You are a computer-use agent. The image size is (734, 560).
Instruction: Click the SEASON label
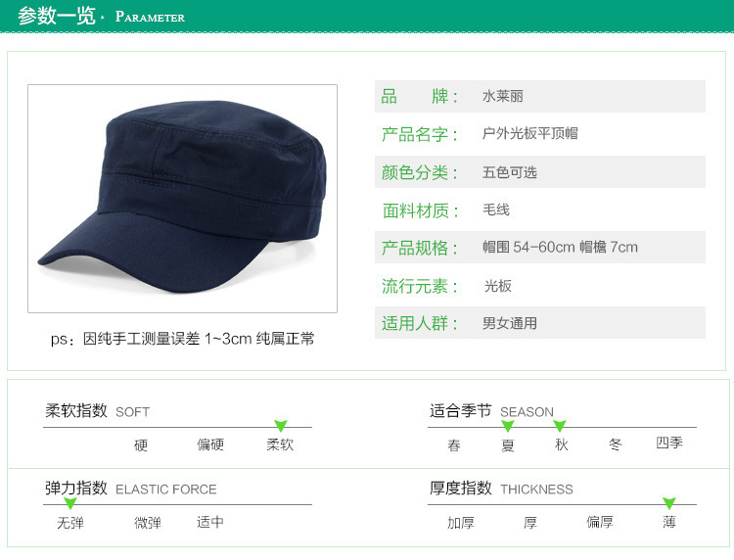tap(527, 412)
